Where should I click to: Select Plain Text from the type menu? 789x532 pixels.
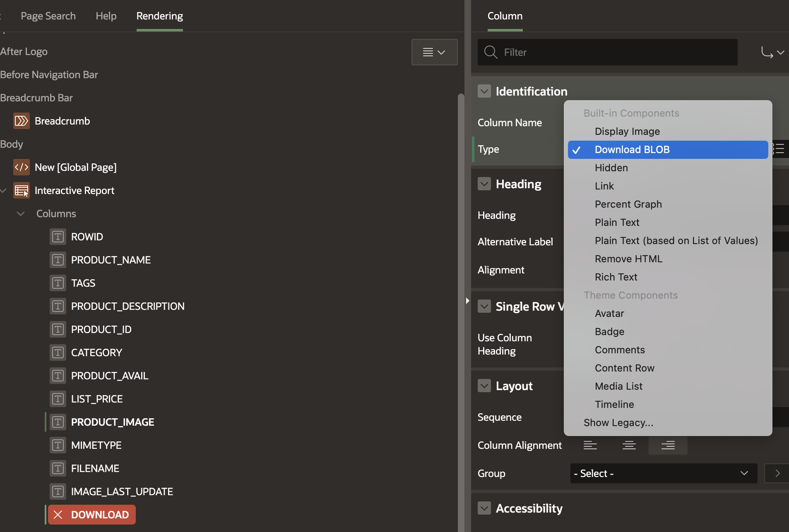617,222
